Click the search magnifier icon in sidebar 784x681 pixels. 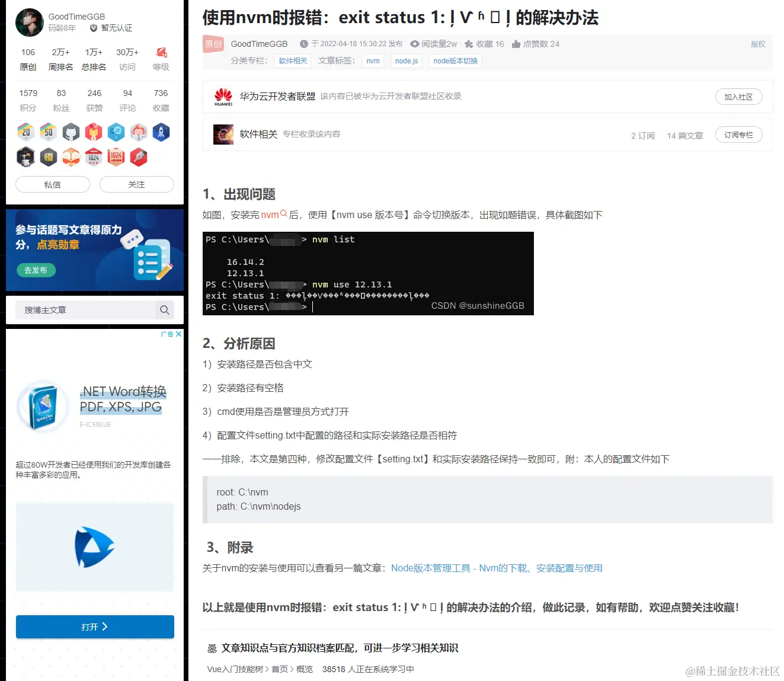164,310
